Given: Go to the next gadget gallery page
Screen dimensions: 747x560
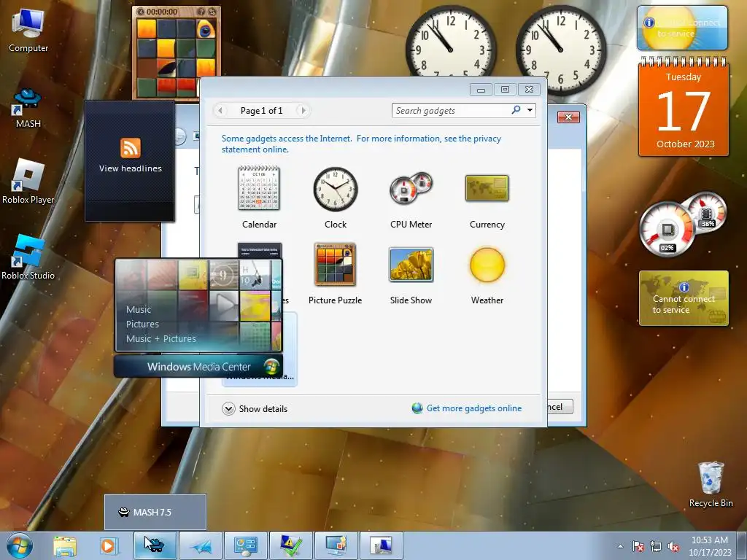Looking at the screenshot, I should pyautogui.click(x=303, y=111).
